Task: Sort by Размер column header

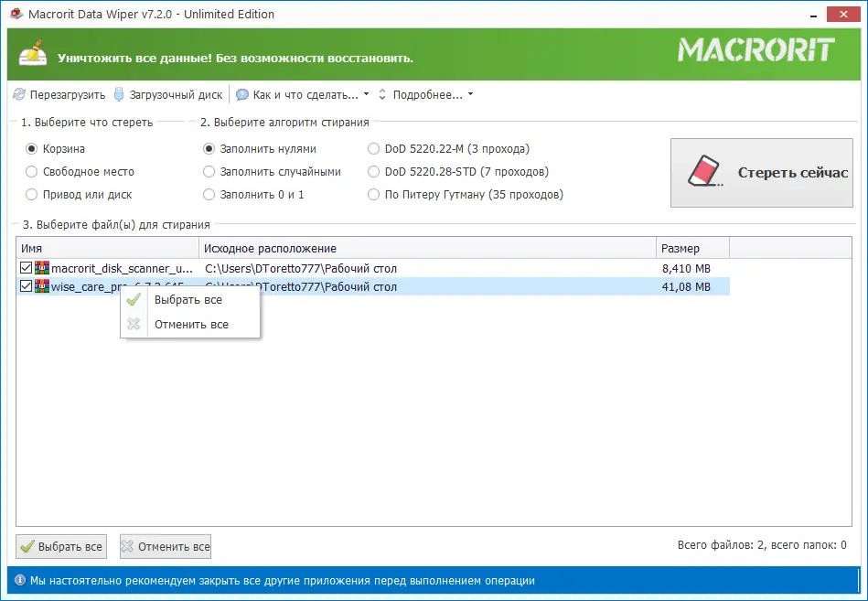Action: [x=692, y=248]
